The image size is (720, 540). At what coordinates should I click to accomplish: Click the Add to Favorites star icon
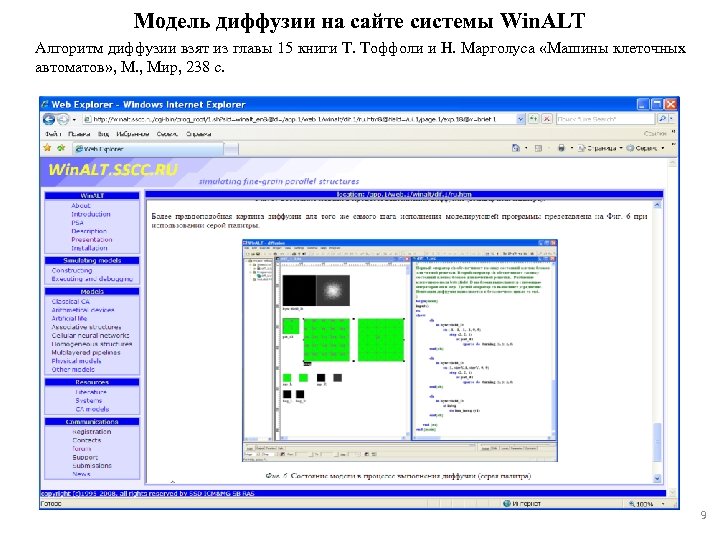tap(61, 148)
